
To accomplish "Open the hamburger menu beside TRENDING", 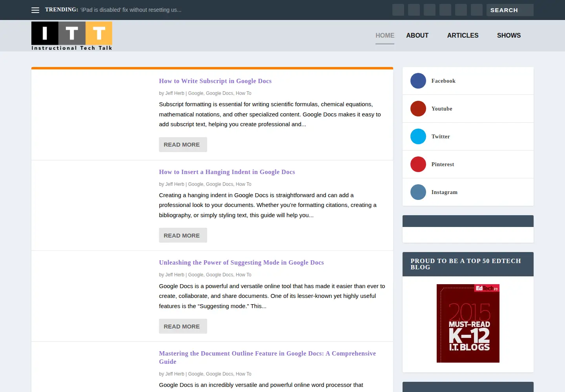I will click(x=35, y=10).
